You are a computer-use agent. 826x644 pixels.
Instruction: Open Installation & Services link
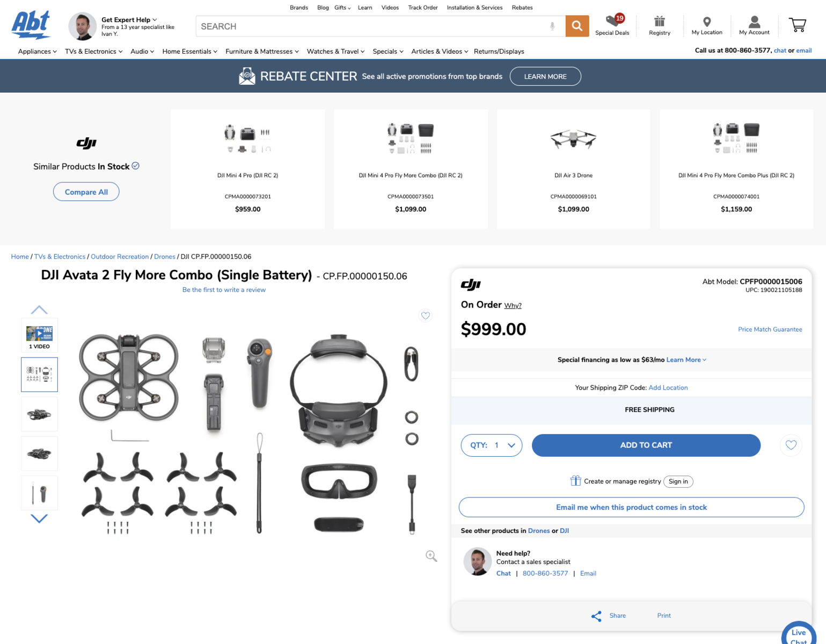coord(474,8)
